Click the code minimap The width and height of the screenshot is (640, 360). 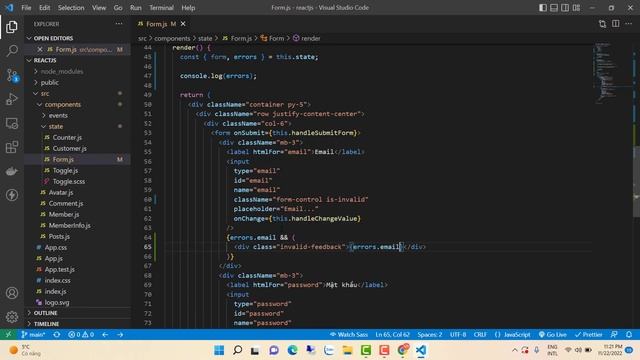[x=611, y=73]
